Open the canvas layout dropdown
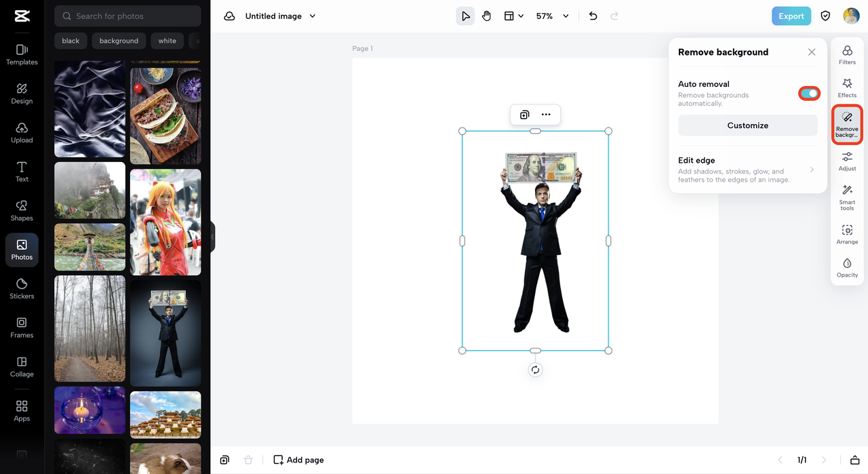This screenshot has height=474, width=868. 513,16
